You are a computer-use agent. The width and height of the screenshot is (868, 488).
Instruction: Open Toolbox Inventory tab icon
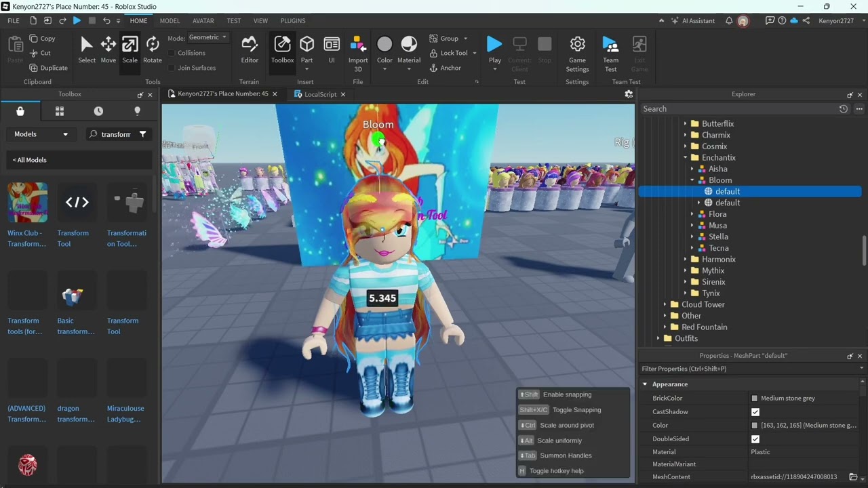point(60,111)
